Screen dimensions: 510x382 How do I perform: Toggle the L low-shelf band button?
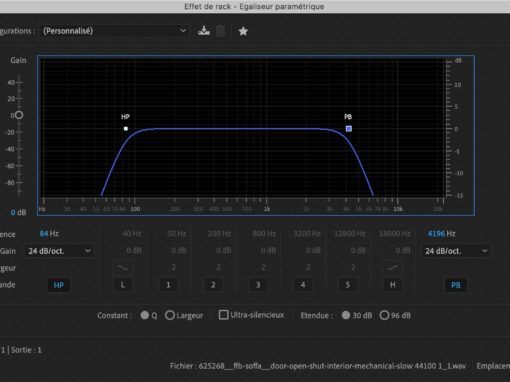point(123,285)
